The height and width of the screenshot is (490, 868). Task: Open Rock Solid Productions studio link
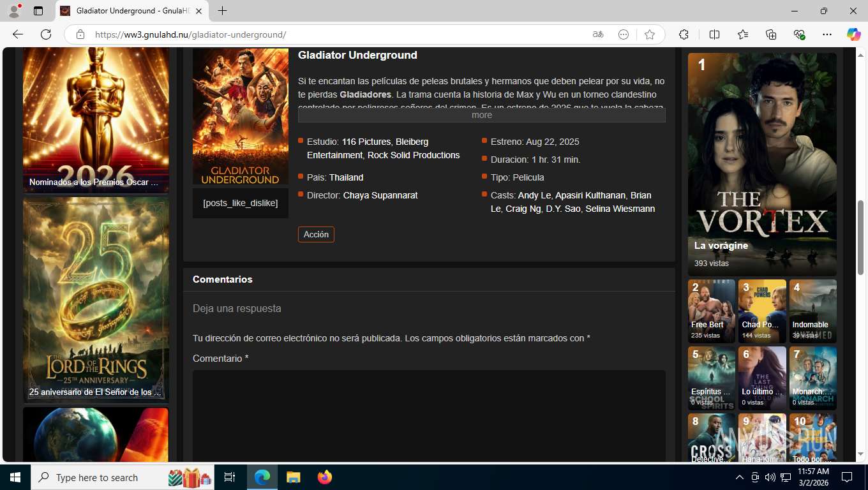[x=414, y=155]
